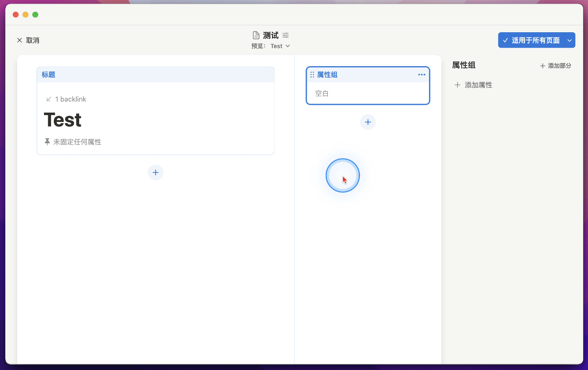Open the arrow dropdown beside 适用于所有页面

point(570,40)
